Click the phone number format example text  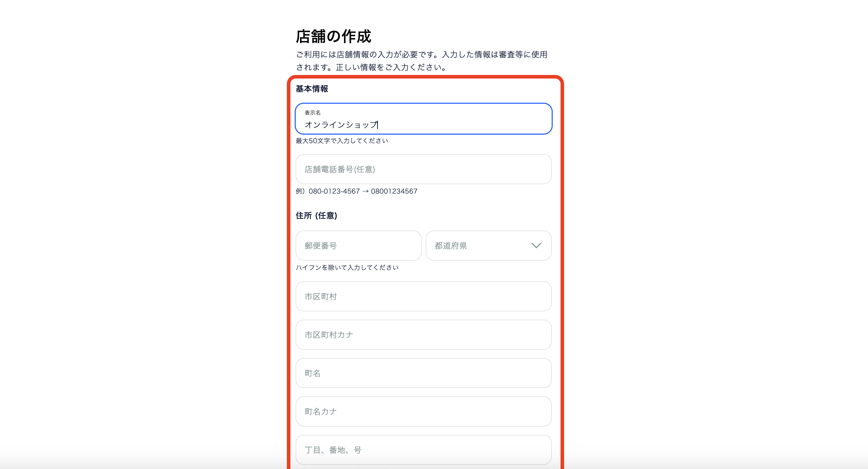point(356,191)
